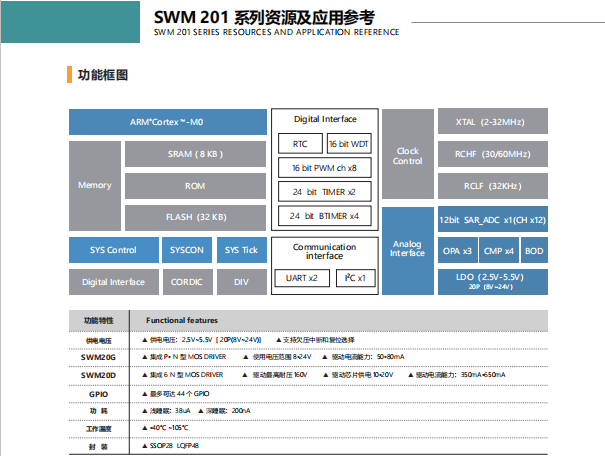Click the 24 bit TIMER x2 box
This screenshot has height=456, width=605.
pyautogui.click(x=324, y=192)
